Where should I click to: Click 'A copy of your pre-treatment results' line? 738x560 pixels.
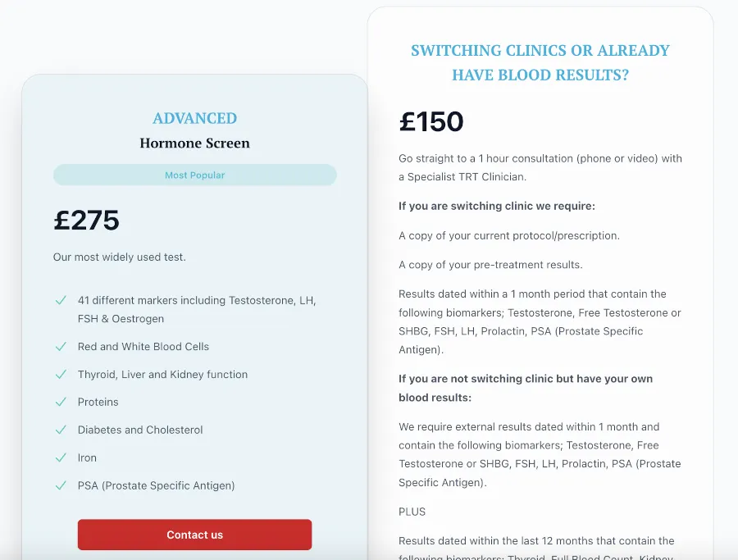coord(490,265)
